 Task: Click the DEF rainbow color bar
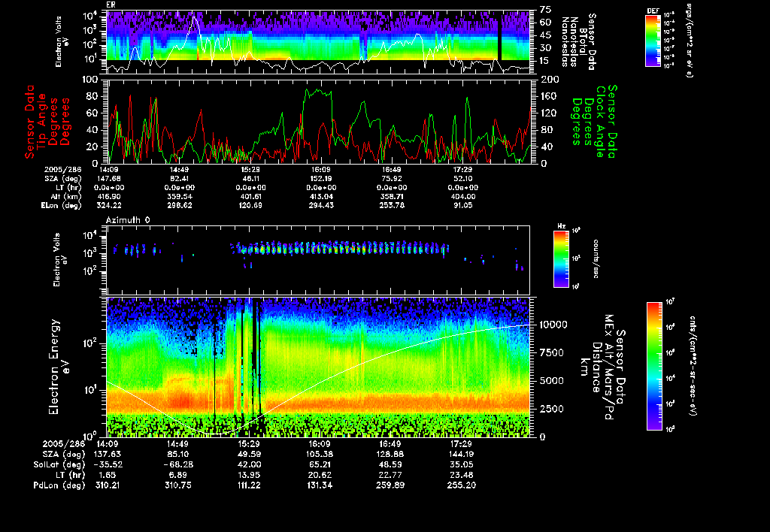(x=653, y=41)
